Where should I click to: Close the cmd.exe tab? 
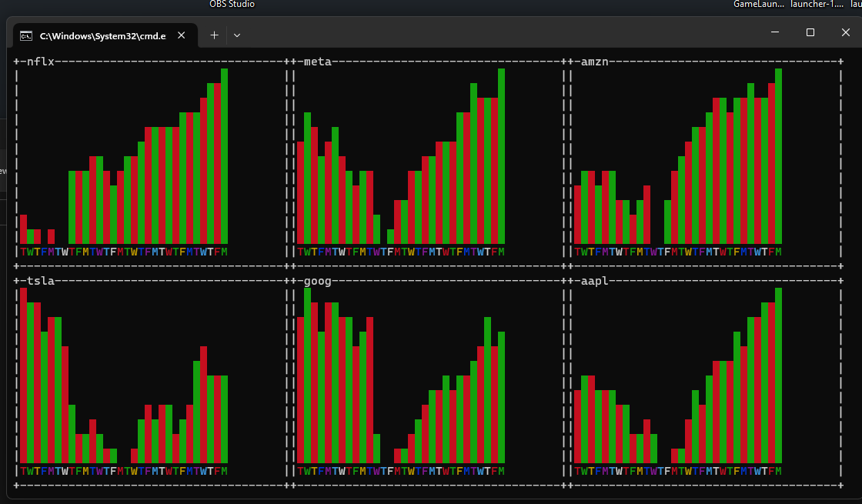pos(181,35)
